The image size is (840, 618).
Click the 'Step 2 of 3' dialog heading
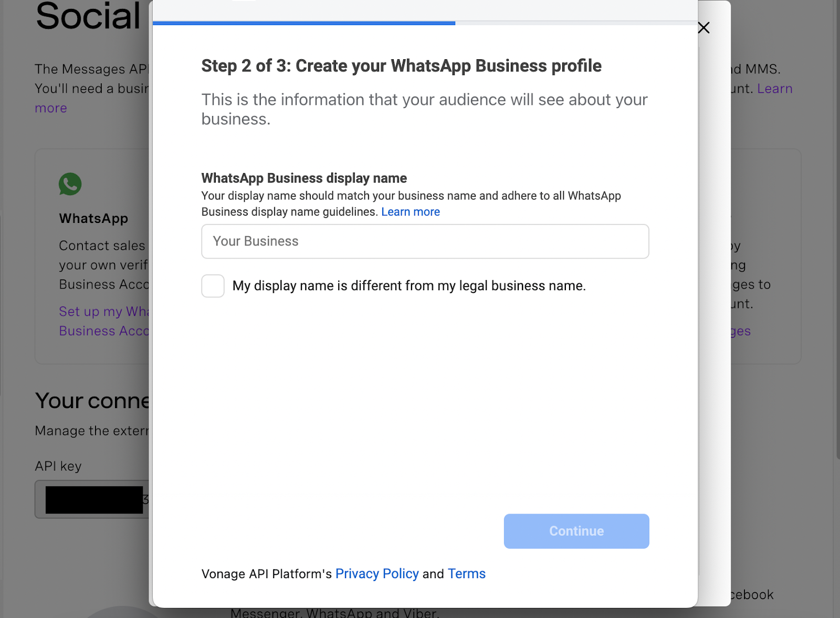click(402, 66)
